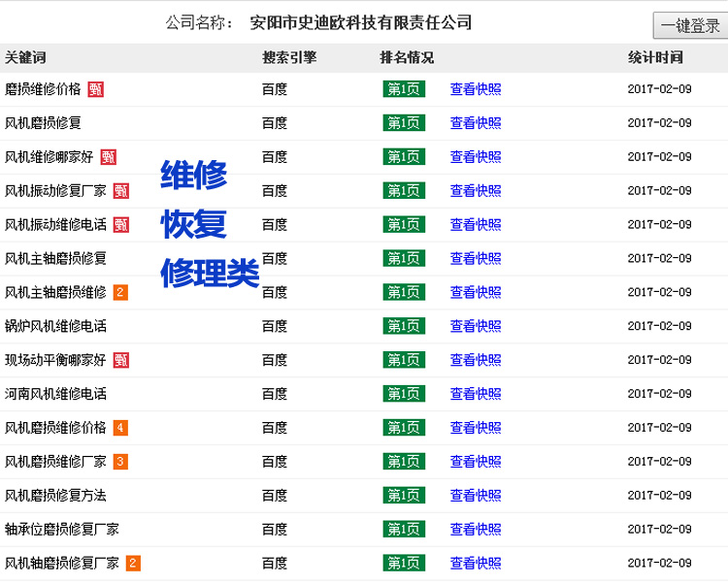Viewport: 728px width, 585px height.
Task: Click the 搜索引擎 column header
Action: click(289, 57)
